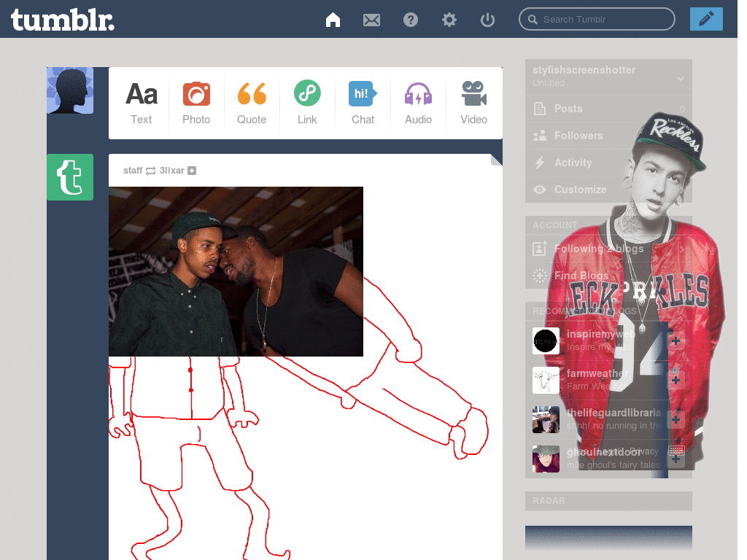Follow 3lixar with the plus icon

[192, 171]
